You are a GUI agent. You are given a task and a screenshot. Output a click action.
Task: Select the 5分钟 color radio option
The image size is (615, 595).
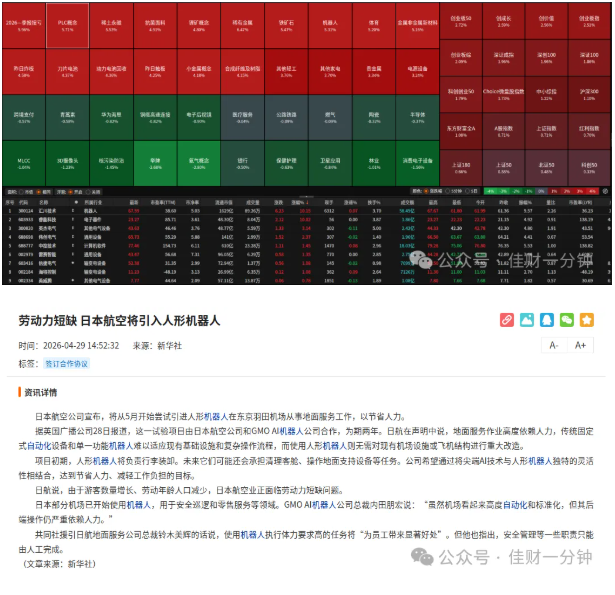pos(447,191)
